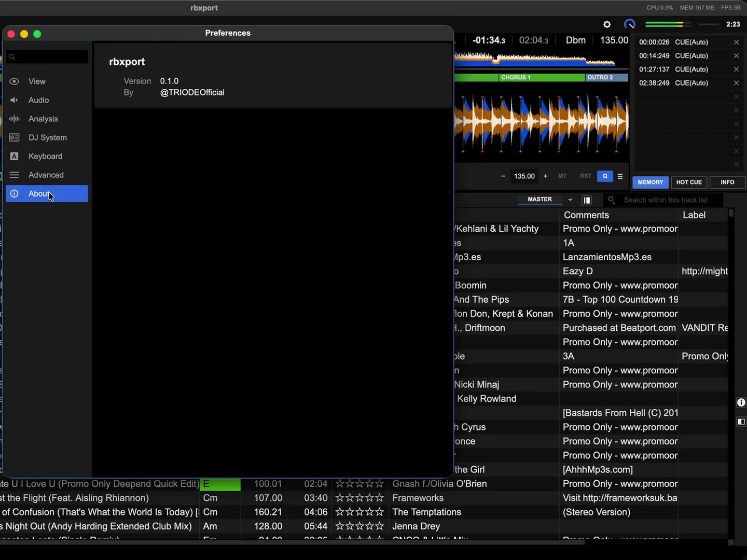Show the split panel icon on right edge
Viewport: 747px width, 560px height.
(x=741, y=422)
